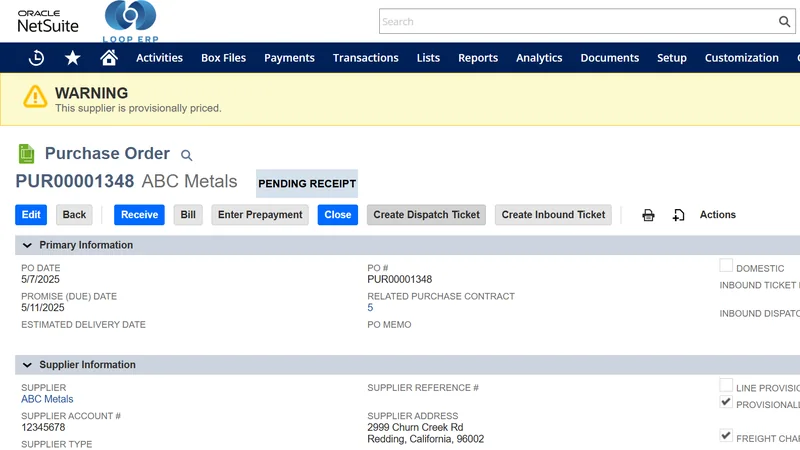Open the Reports menu
The width and height of the screenshot is (800, 450).
pos(478,58)
